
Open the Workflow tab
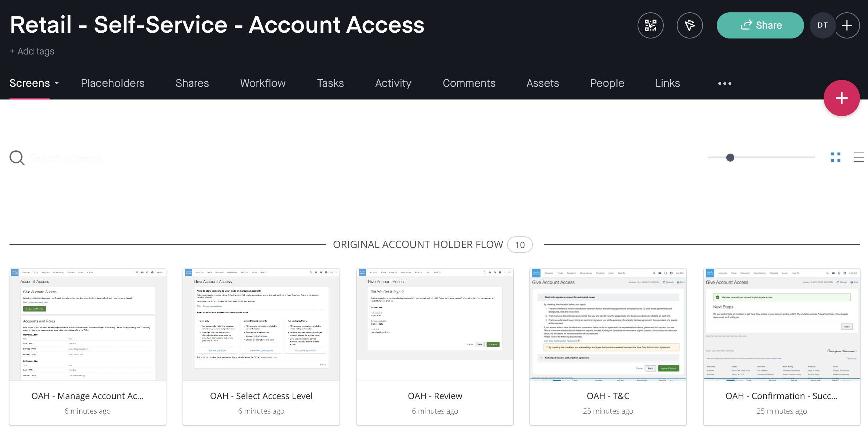(x=263, y=83)
